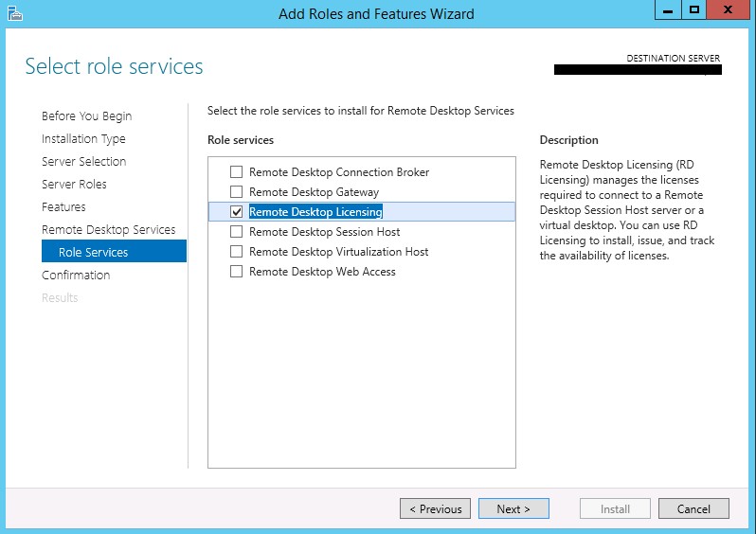Close the Add Roles wizard window
The image size is (756, 534).
point(728,10)
